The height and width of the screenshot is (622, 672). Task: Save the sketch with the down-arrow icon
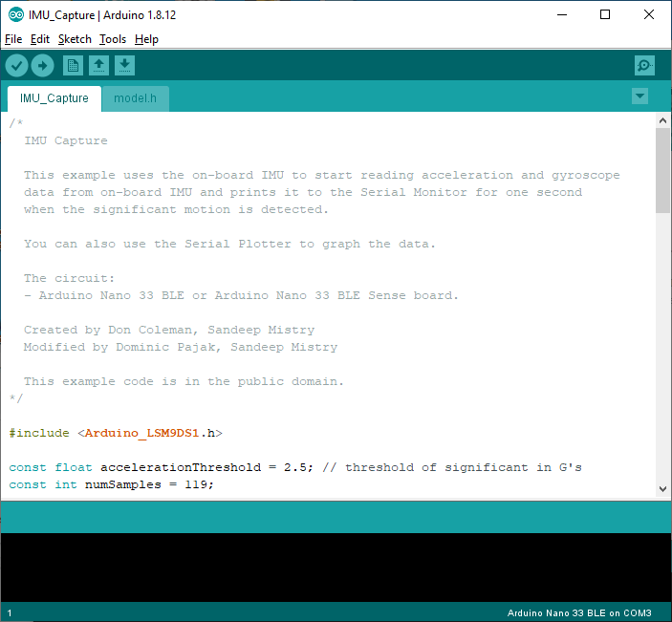[124, 66]
